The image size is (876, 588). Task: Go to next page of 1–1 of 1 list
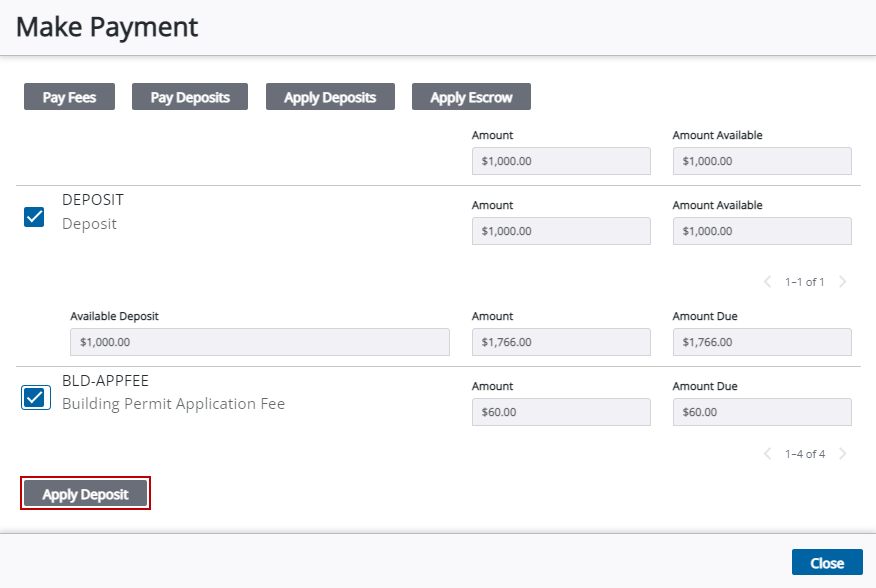(x=842, y=282)
